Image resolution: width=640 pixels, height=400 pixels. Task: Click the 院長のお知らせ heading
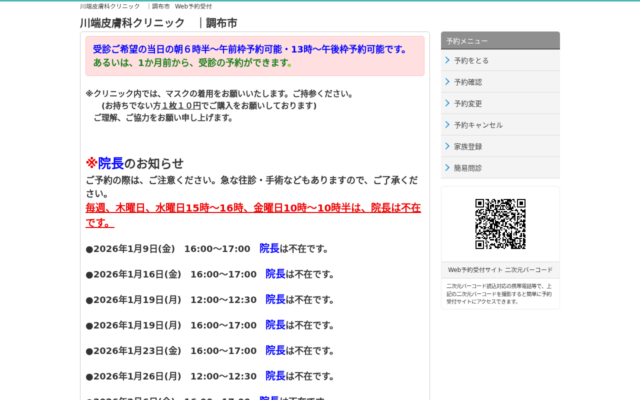pyautogui.click(x=140, y=163)
